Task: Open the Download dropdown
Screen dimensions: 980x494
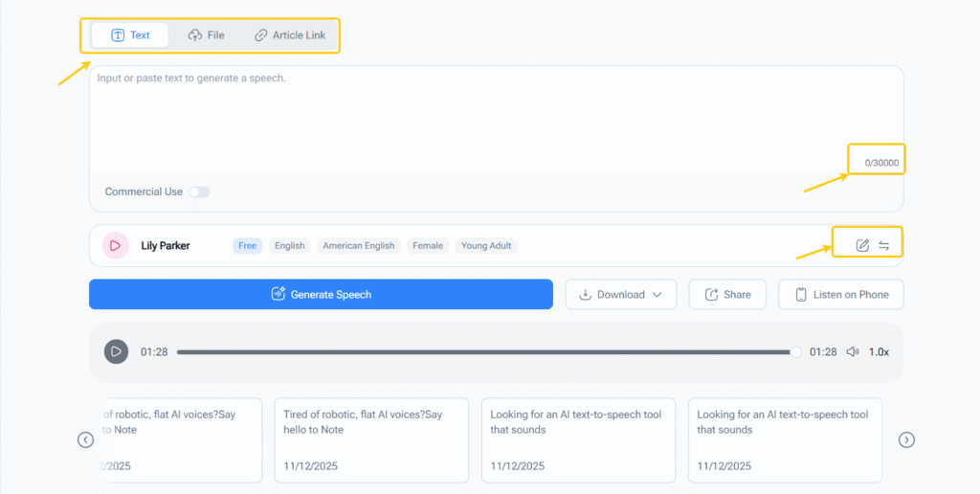Action: (620, 295)
